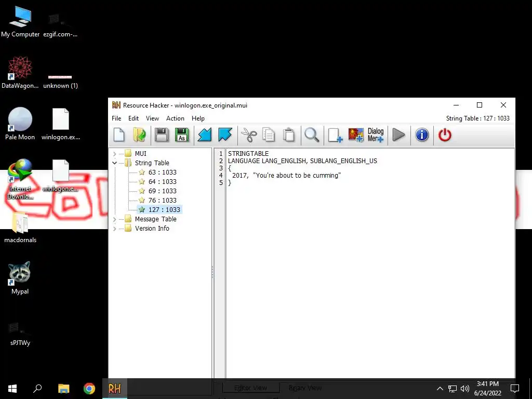Click the network tray icon
The height and width of the screenshot is (399, 532).
point(453,389)
